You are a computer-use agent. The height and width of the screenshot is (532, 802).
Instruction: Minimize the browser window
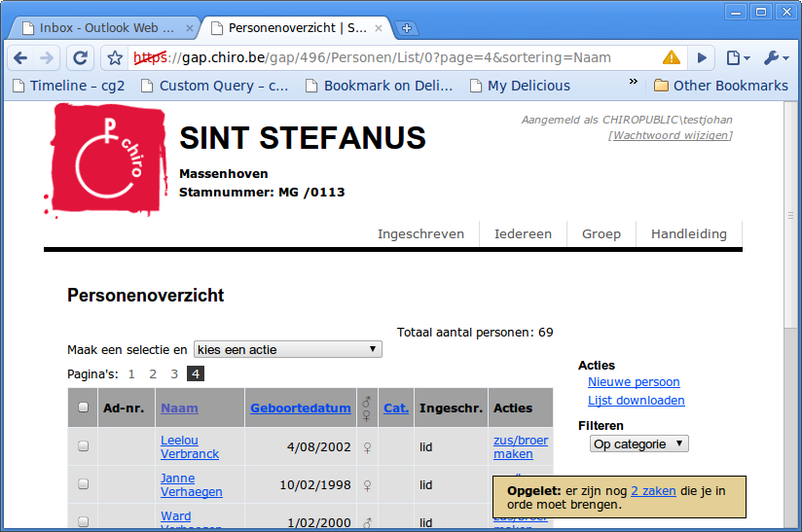coord(736,13)
